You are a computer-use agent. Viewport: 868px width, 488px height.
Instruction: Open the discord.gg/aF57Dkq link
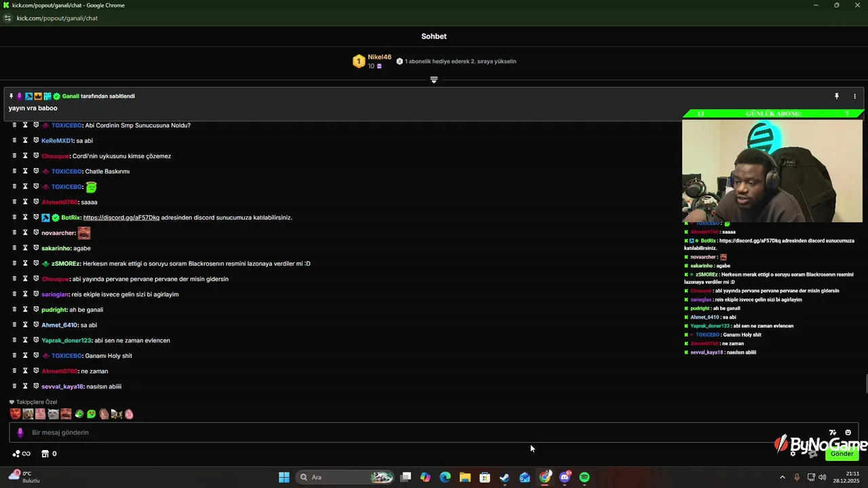click(121, 218)
